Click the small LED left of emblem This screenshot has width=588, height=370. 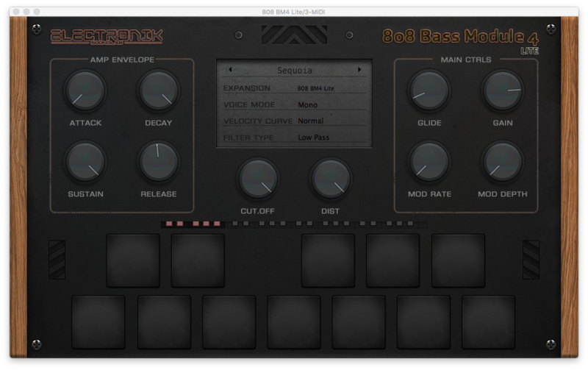238,35
